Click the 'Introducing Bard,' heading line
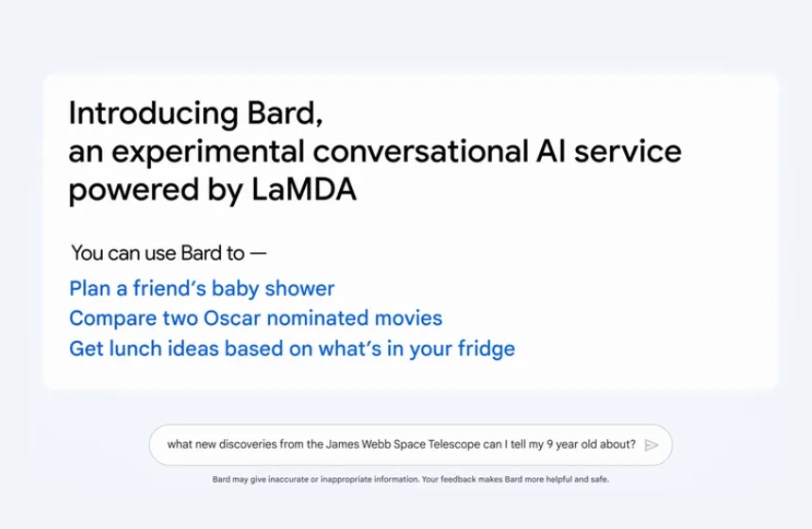The height and width of the screenshot is (529, 812). tap(195, 113)
